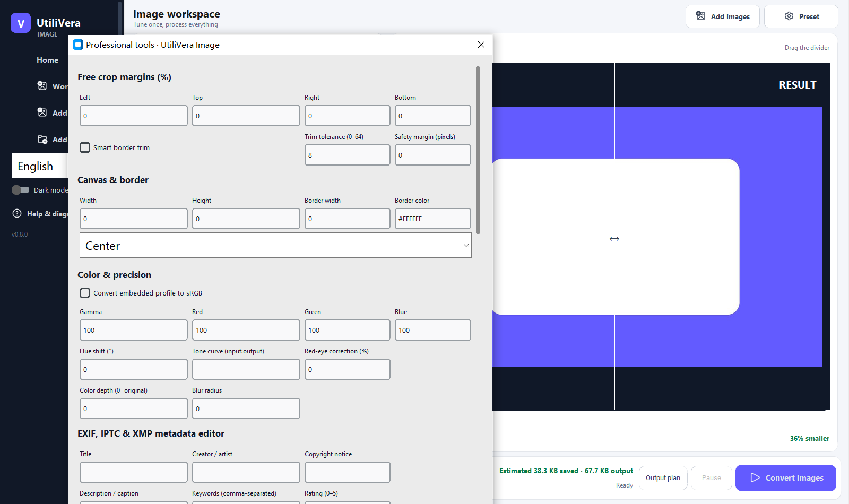Click the RESULT preview label
Screen dimensions: 849x504
798,85
